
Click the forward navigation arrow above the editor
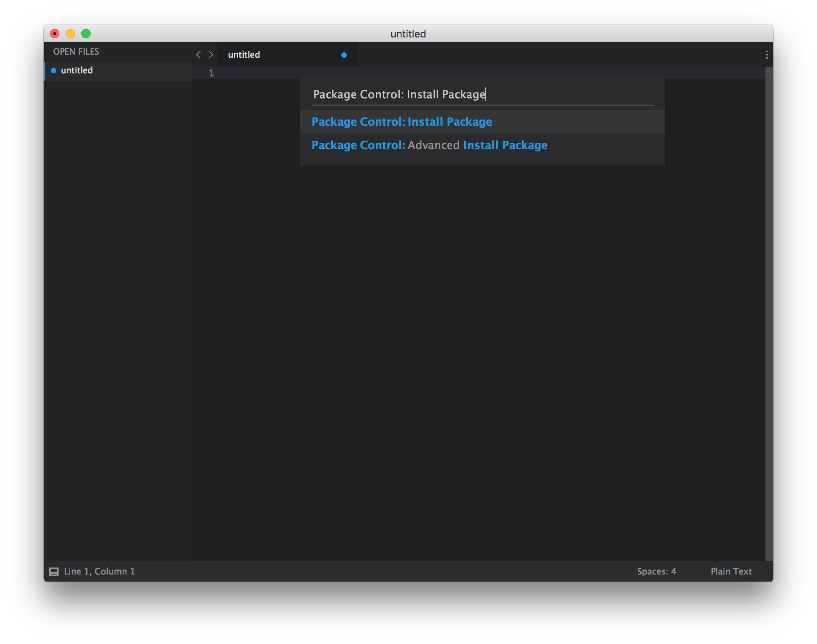(211, 55)
